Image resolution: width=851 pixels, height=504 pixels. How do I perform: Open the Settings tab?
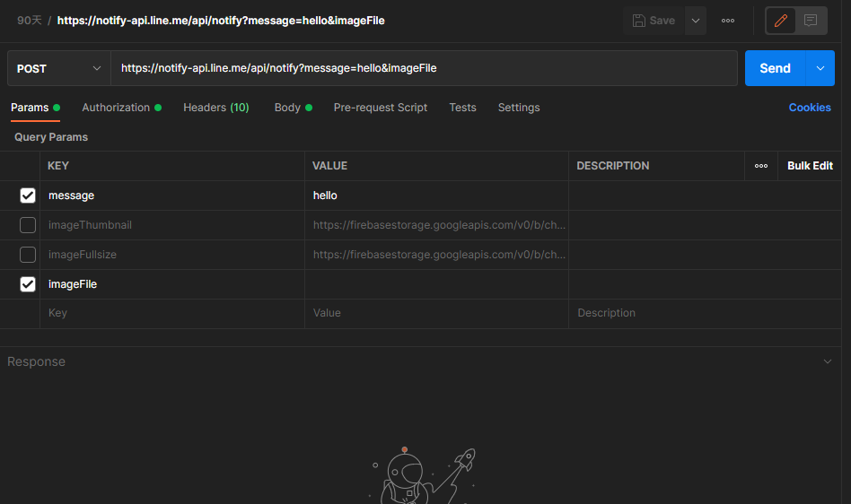[519, 108]
